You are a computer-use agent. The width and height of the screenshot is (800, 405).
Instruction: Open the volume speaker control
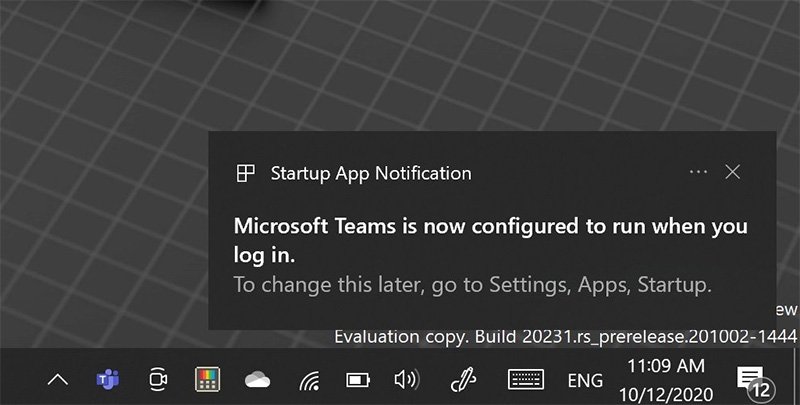(x=406, y=380)
